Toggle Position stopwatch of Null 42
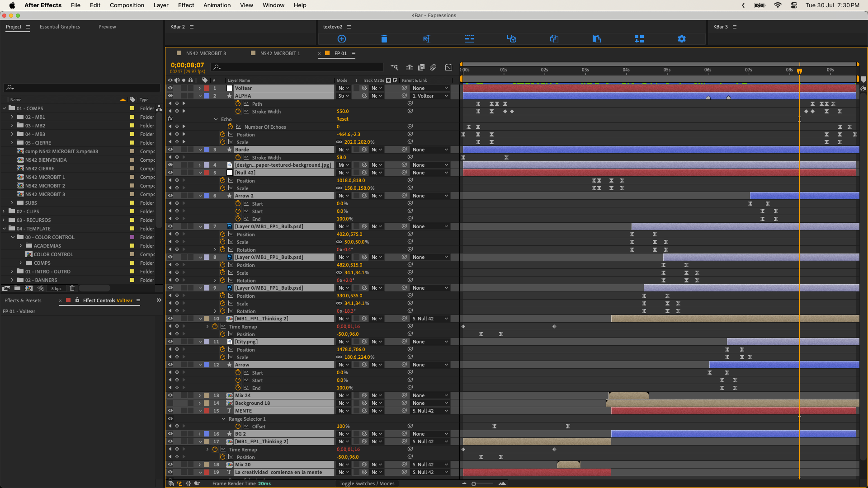 222,180
